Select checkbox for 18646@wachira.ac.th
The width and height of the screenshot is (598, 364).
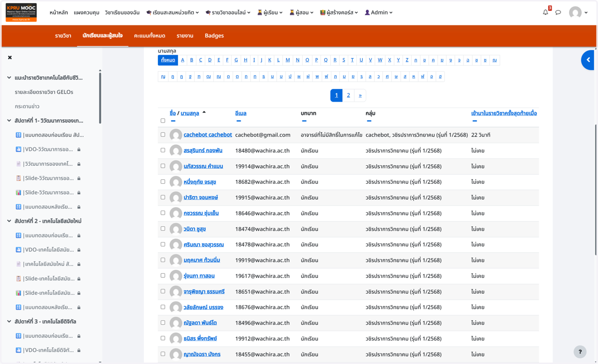click(x=163, y=213)
